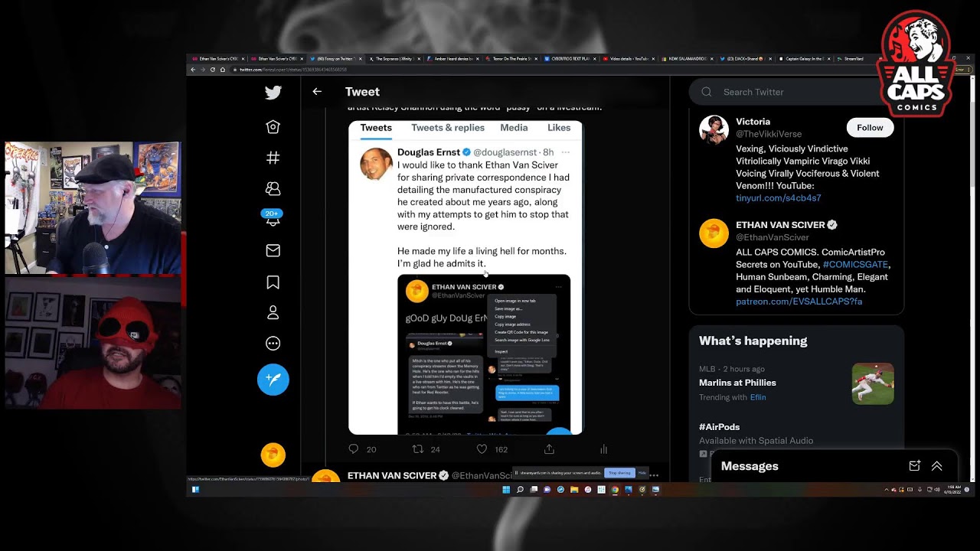Retweet the tweet with 24 retweets
The image size is (980, 551).
pos(417,449)
